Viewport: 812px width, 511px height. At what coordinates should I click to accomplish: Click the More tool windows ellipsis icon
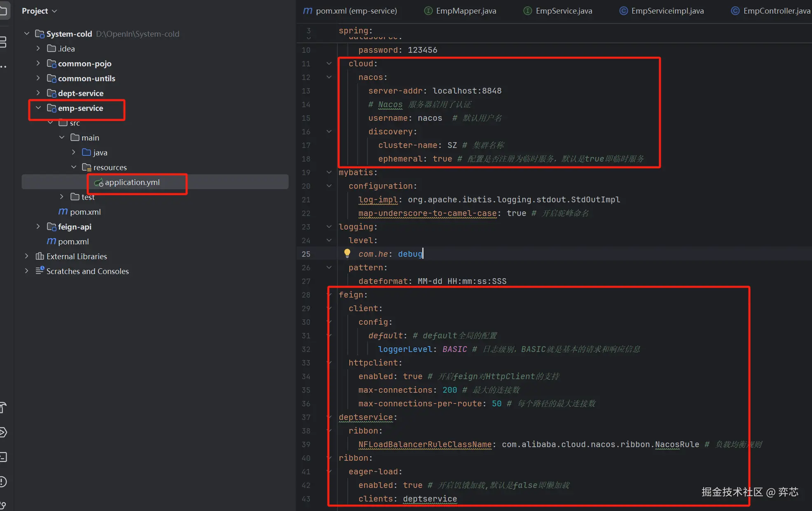3,67
